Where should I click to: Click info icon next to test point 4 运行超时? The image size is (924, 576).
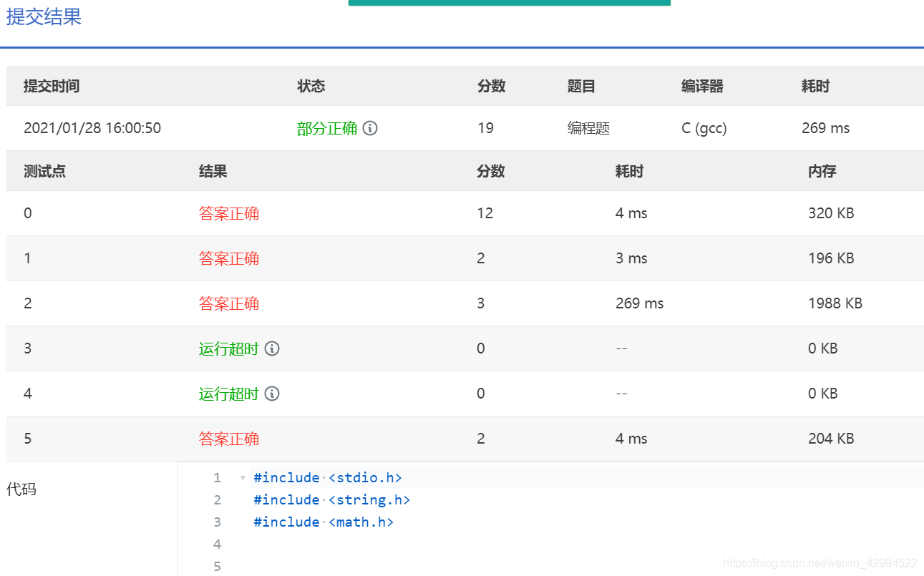click(272, 394)
